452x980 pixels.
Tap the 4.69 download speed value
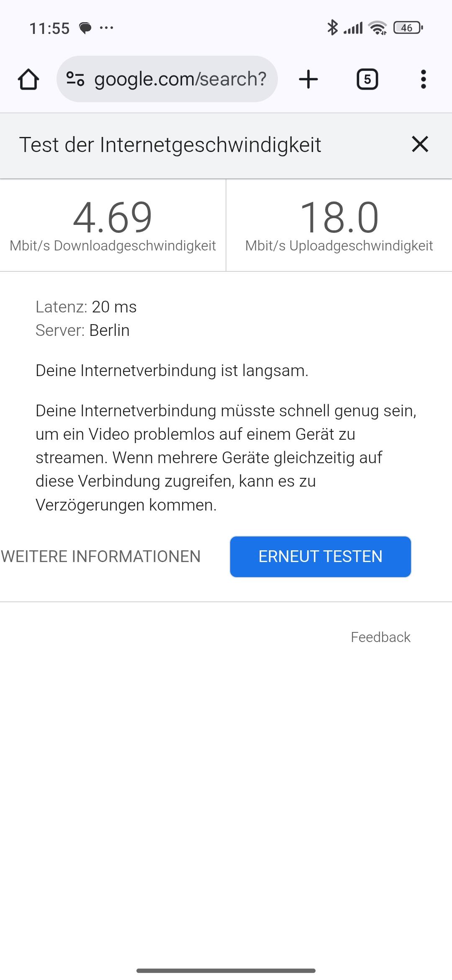[x=113, y=217]
